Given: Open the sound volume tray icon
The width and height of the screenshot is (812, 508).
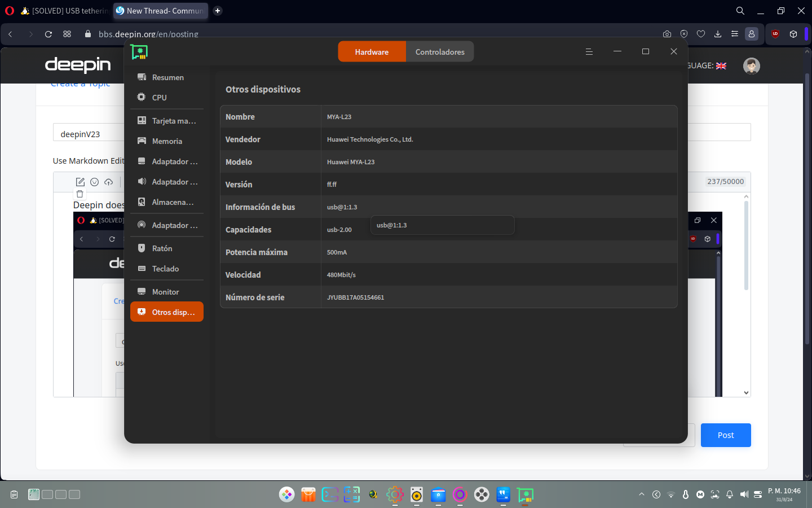Looking at the screenshot, I should click(744, 494).
